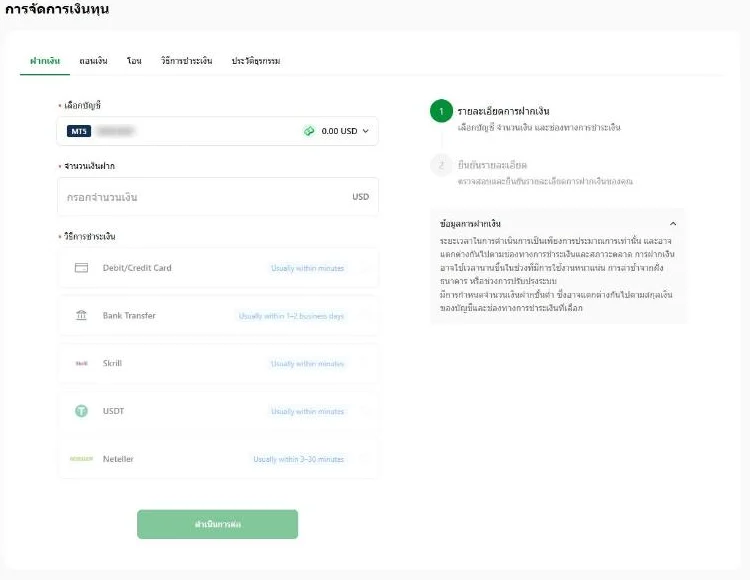
Task: Click the 0.00 USD balance text
Action: pos(339,131)
